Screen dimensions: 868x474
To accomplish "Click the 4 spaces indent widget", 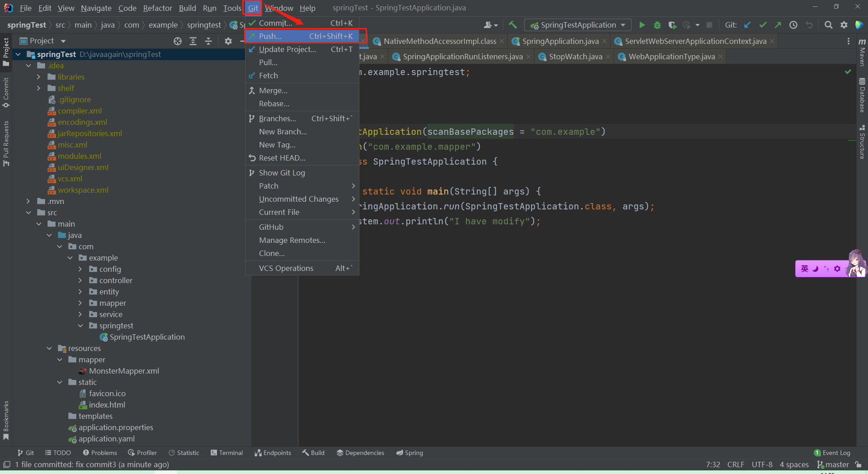I will [794, 465].
